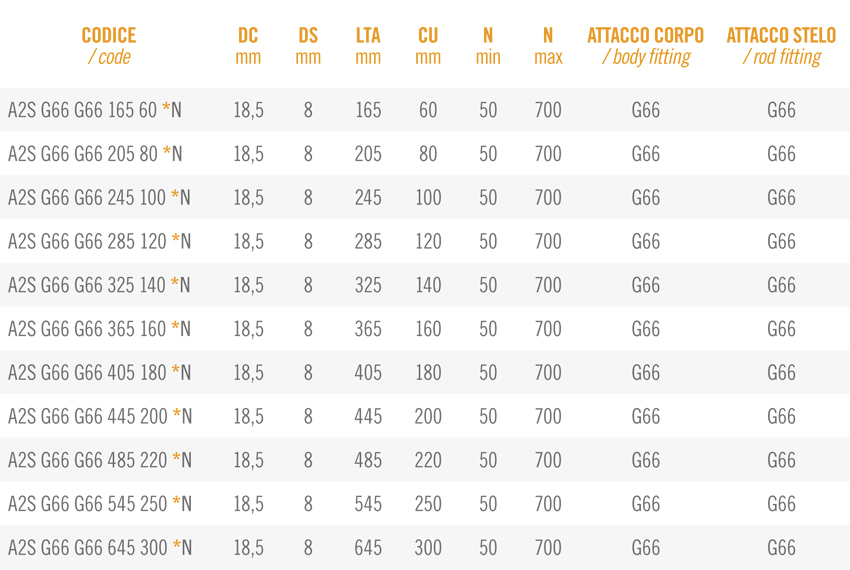Click the CODICE column header
The width and height of the screenshot is (850, 570).
coord(108,46)
